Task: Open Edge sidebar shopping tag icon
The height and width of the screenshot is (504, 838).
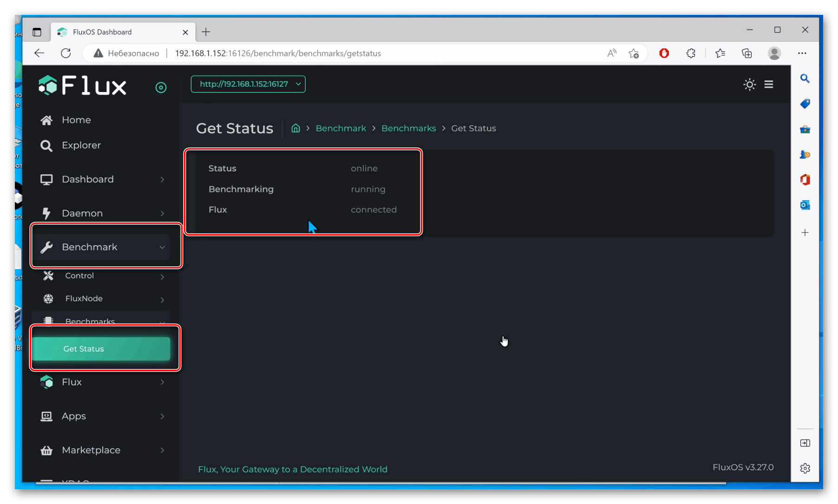Action: click(x=805, y=104)
